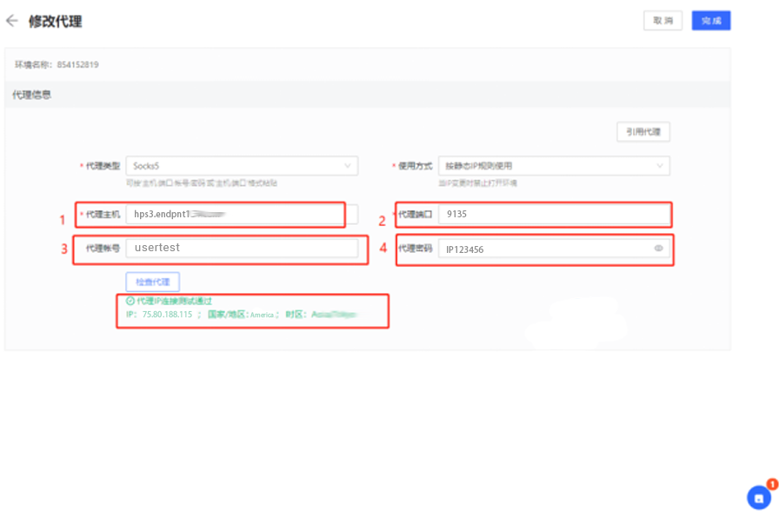
Task: Select the 代理帐号 field with usertest
Action: point(242,249)
